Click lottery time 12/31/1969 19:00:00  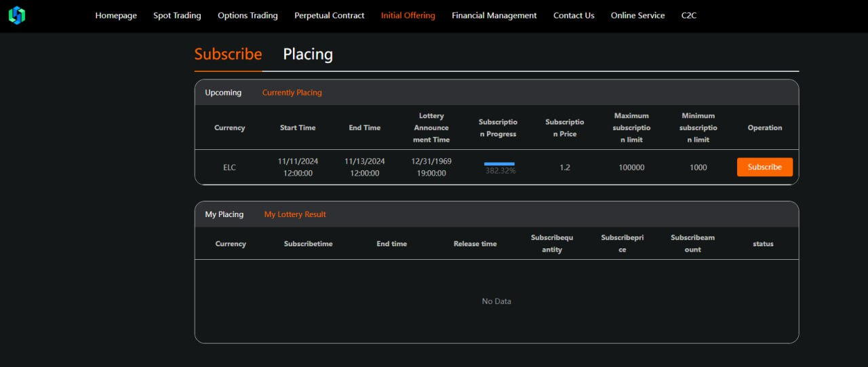[431, 168]
